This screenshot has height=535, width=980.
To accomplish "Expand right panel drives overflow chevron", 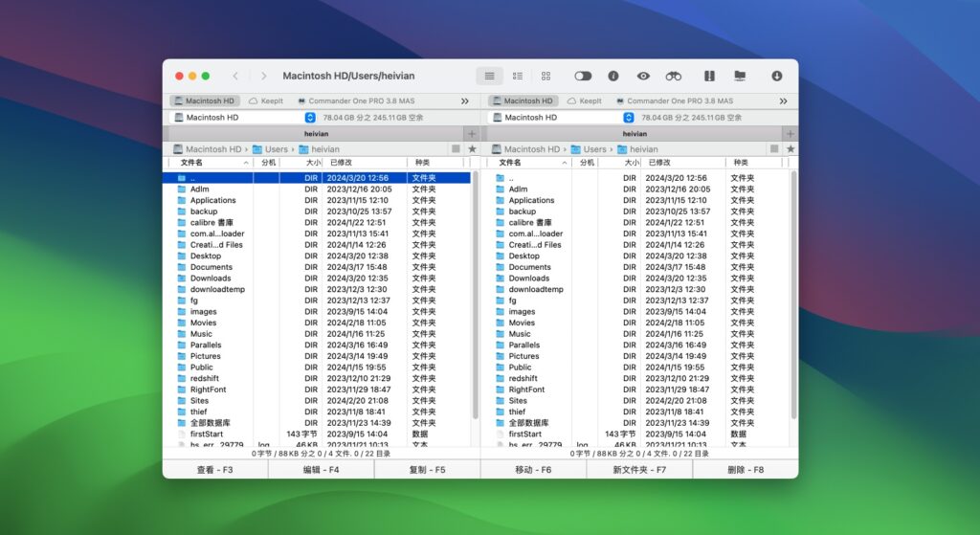I will 783,100.
